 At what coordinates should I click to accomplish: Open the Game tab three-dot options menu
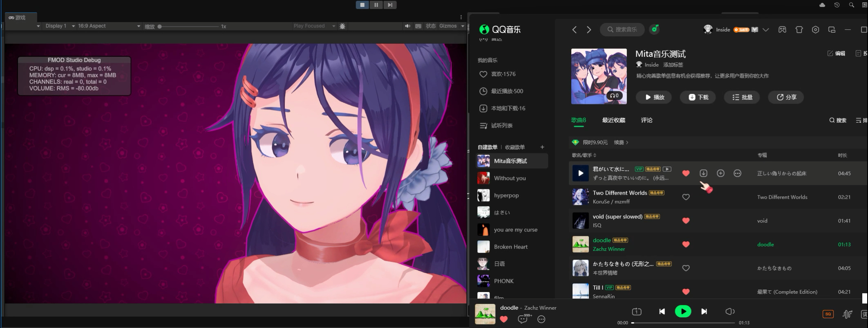coord(461,17)
